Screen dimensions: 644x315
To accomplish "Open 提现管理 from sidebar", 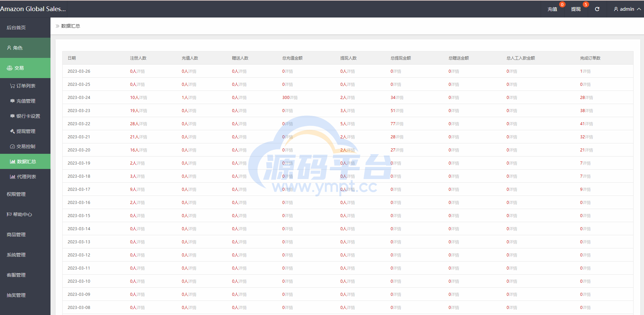I will (25, 131).
